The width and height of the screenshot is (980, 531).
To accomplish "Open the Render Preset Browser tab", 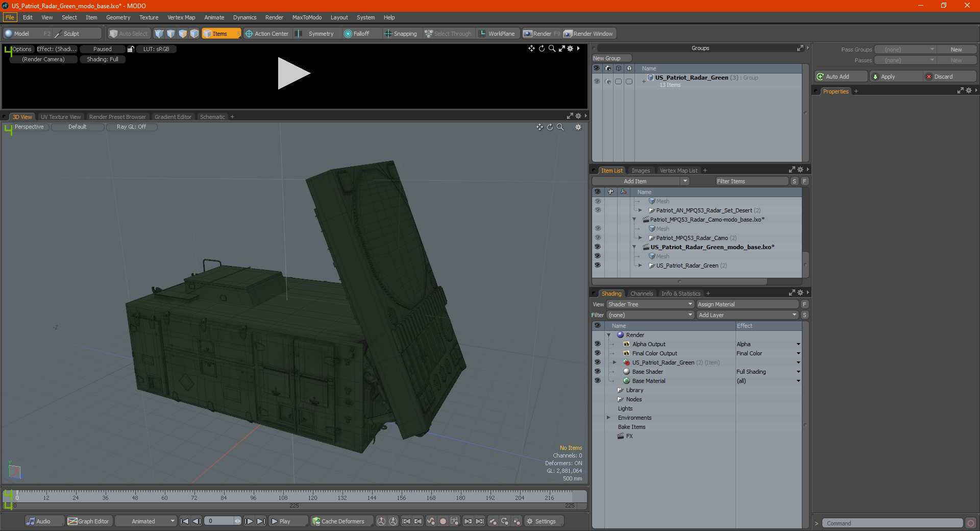I will (x=117, y=117).
